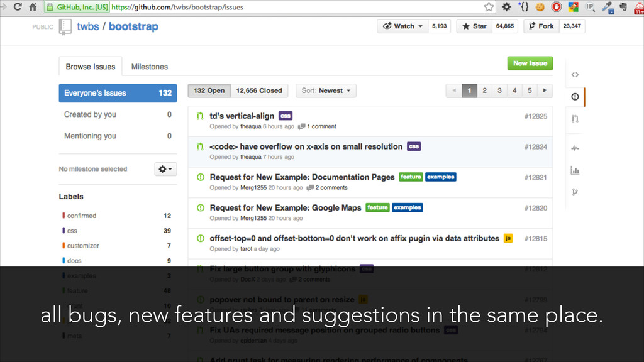Image resolution: width=644 pixels, height=362 pixels.
Task: Go to issues page 2
Action: pos(485,90)
